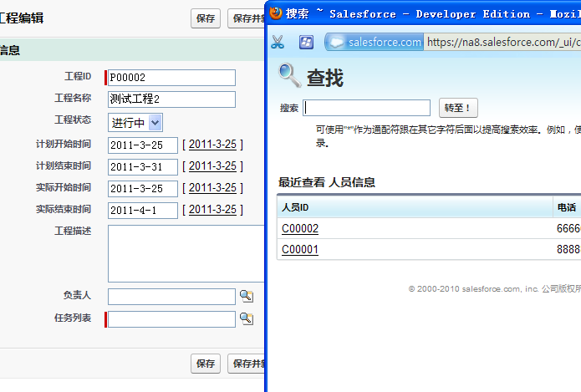Click today's date link beside 实际结束时间
The height and width of the screenshot is (392, 581).
(212, 210)
